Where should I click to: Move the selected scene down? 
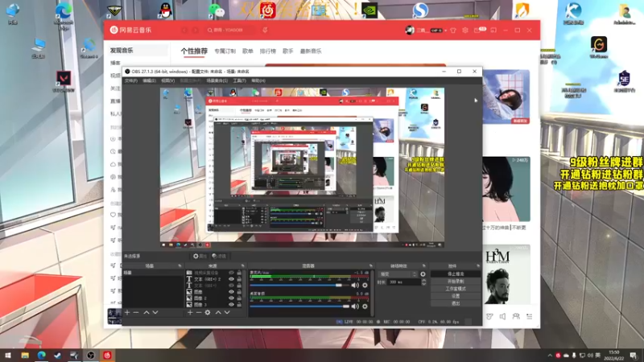(155, 313)
